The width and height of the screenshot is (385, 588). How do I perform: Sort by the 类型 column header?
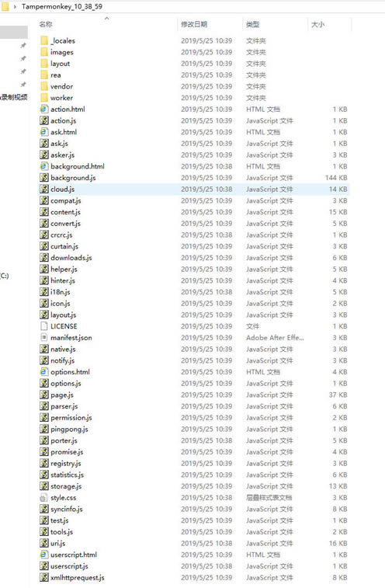tap(253, 24)
